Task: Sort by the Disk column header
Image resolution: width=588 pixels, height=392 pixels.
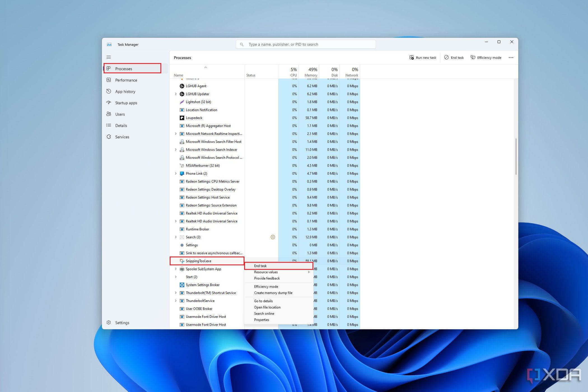Action: tap(329, 72)
